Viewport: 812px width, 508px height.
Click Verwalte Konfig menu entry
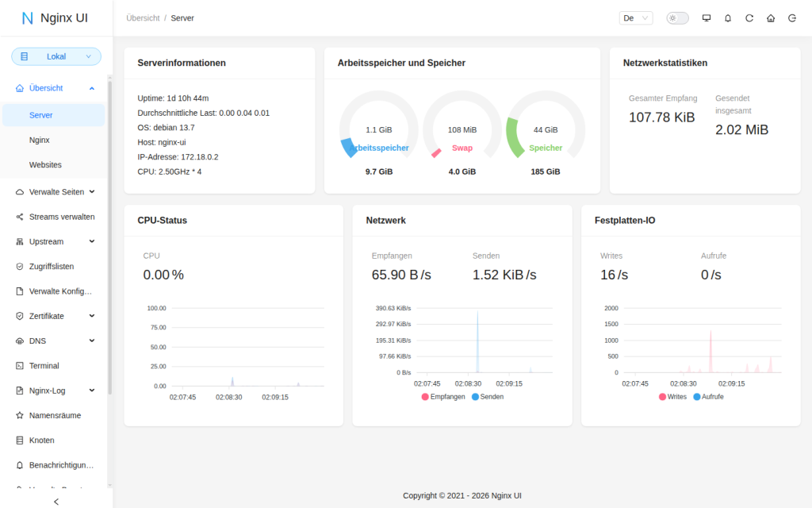coord(53,291)
